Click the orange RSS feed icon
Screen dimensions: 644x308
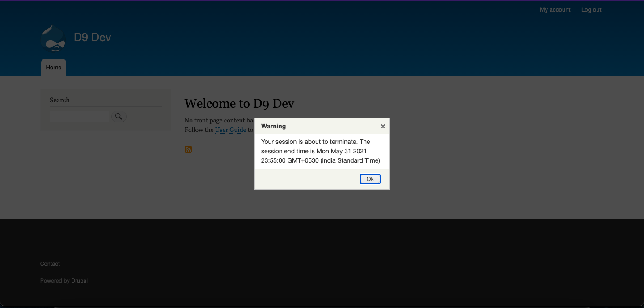point(188,149)
